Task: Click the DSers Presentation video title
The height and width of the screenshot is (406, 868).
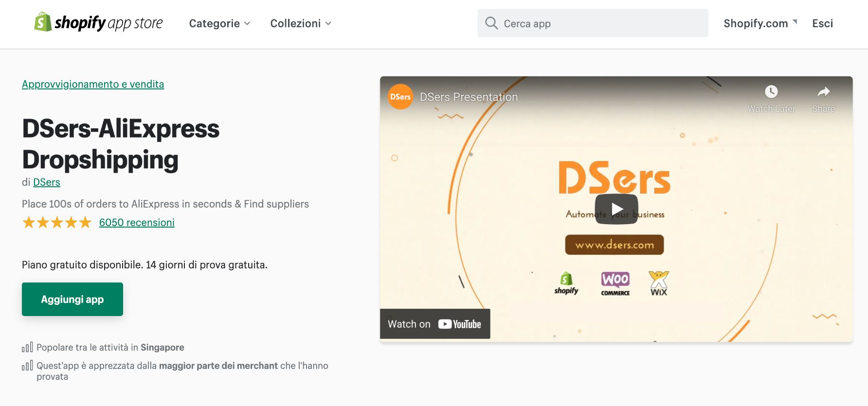Action: point(469,97)
